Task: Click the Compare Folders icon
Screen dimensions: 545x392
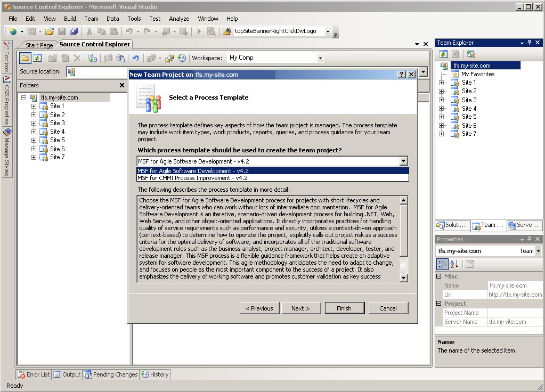Action: click(x=169, y=58)
